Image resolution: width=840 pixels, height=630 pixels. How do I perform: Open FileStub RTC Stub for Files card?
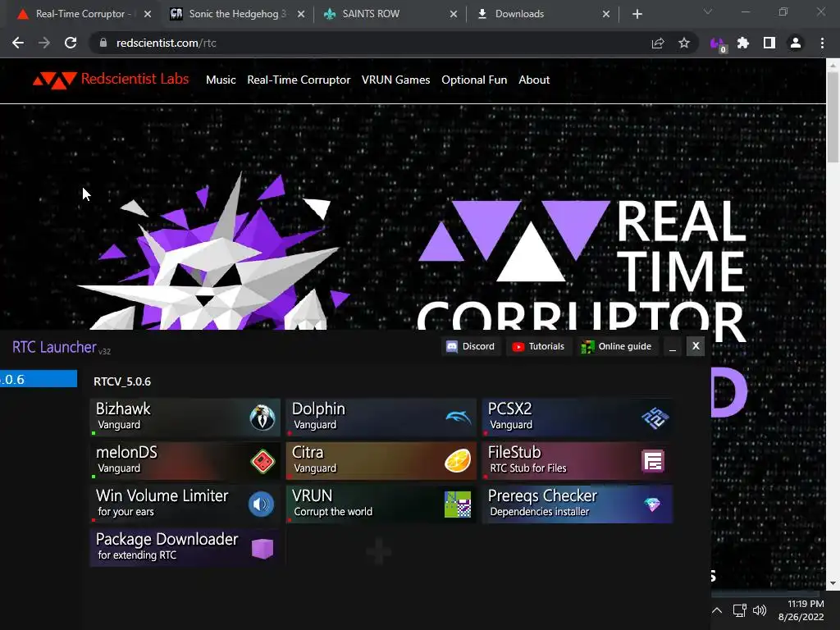click(577, 461)
